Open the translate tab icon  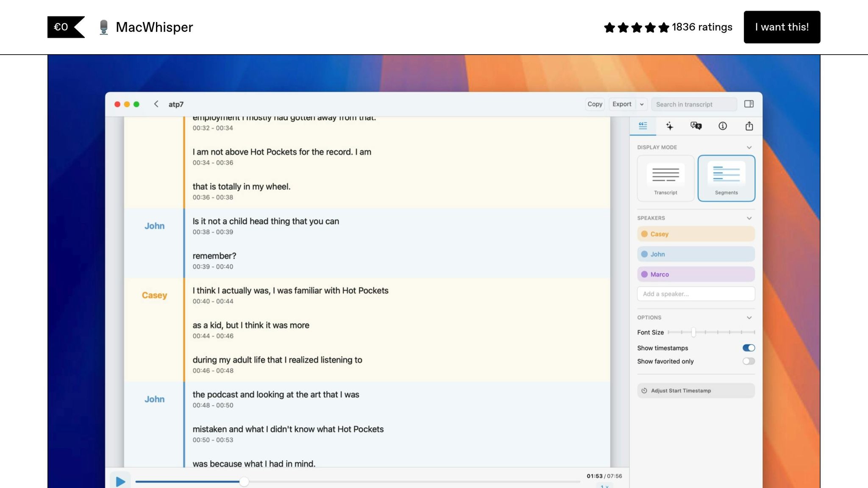click(x=696, y=126)
